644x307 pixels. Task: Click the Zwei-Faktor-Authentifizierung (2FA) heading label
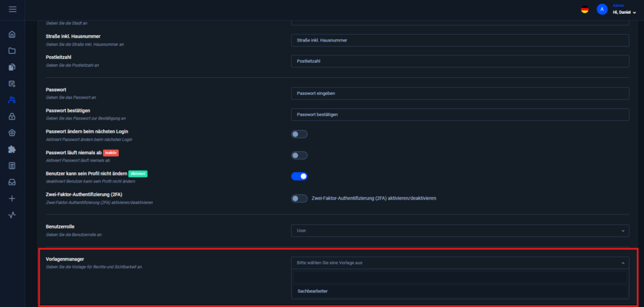coord(86,195)
